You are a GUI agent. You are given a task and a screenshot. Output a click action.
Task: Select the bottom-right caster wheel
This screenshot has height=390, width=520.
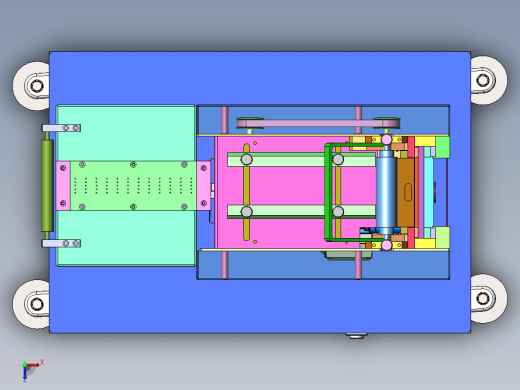(489, 299)
